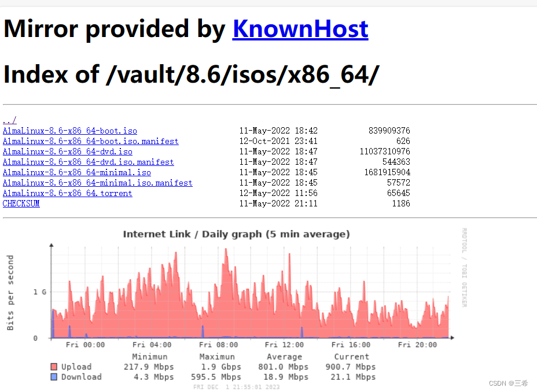537x392 pixels.
Task: Select the dvd.iso size 11037310976
Action: point(385,151)
